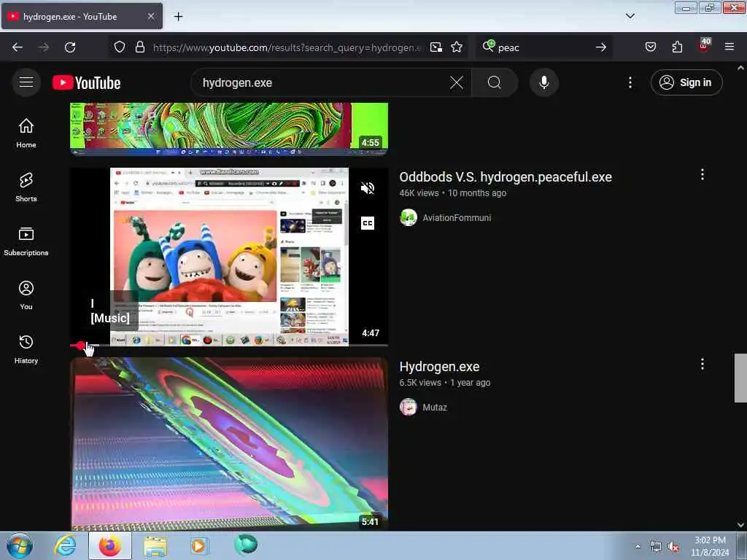Play the 4:55 green swirl thumbnail

pos(229,128)
